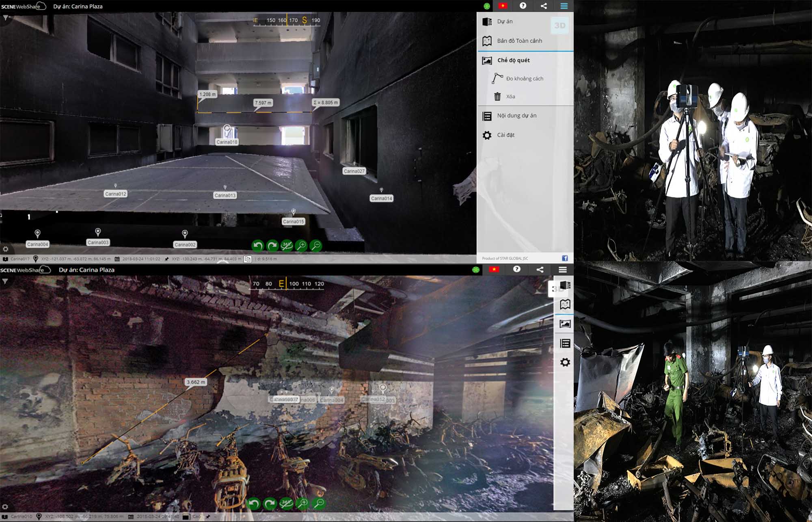The width and height of the screenshot is (812, 522).
Task: Open Facebook link in side panel footer
Action: pyautogui.click(x=565, y=258)
